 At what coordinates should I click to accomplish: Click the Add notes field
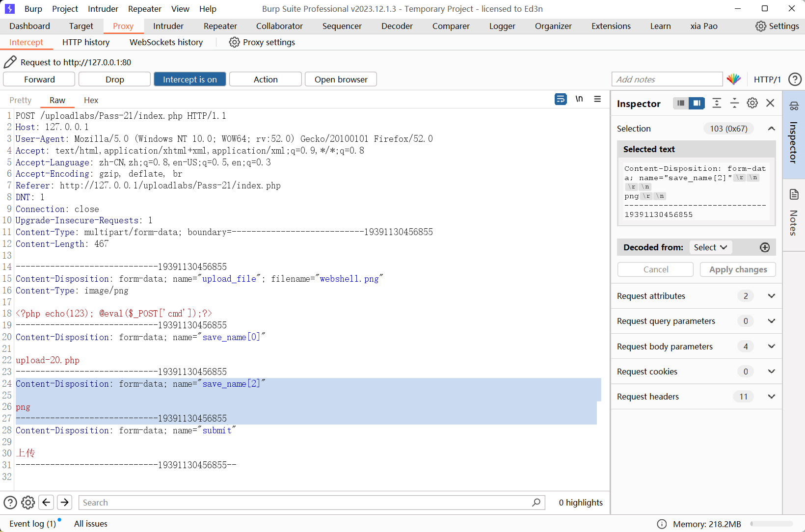point(667,79)
